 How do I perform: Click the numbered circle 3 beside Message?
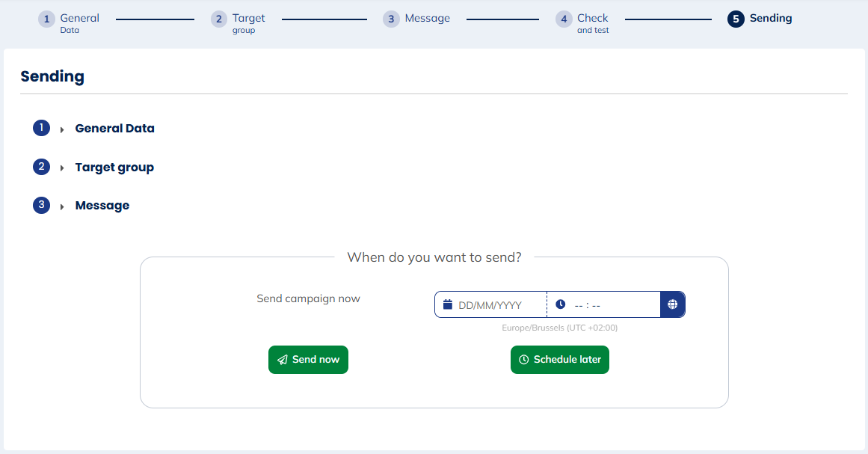click(x=41, y=205)
